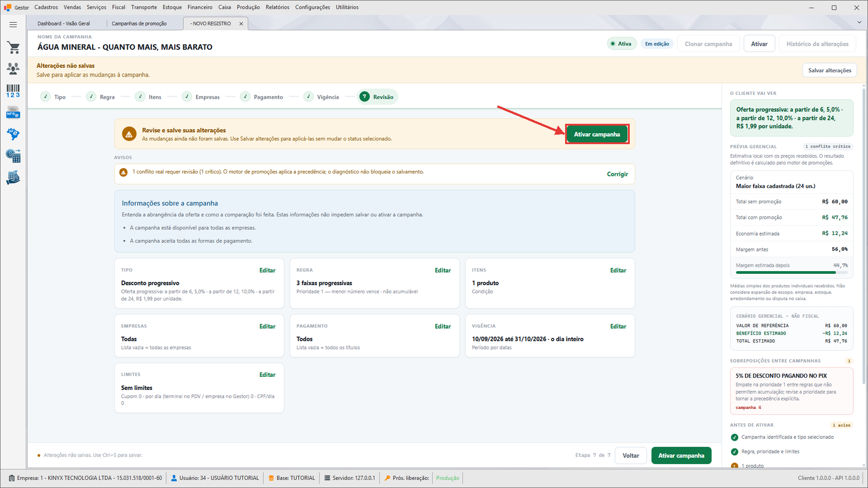Open the Relatórios menu
Image resolution: width=868 pixels, height=488 pixels.
coord(277,7)
